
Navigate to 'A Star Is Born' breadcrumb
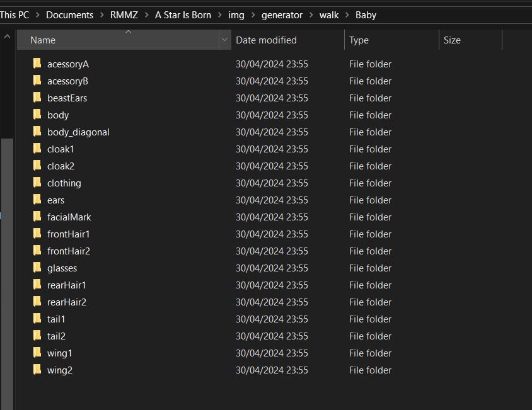[183, 15]
